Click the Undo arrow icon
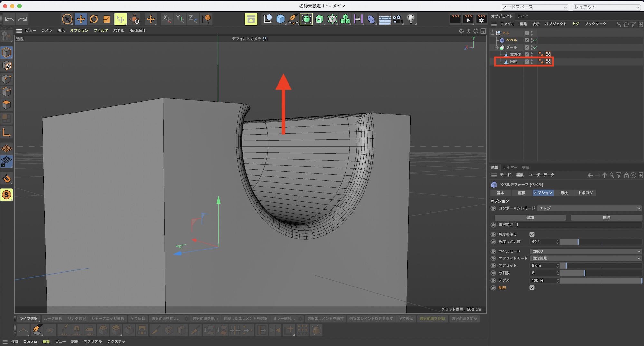Screen dimensions: 644x346 click(x=9, y=19)
